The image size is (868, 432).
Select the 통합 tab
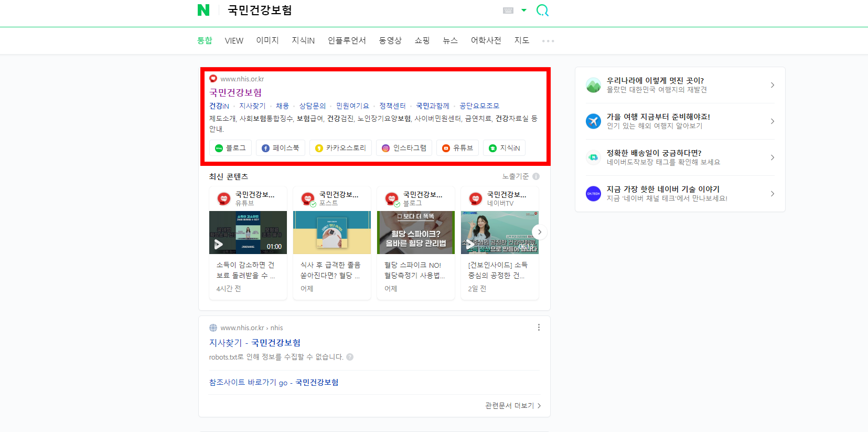205,40
